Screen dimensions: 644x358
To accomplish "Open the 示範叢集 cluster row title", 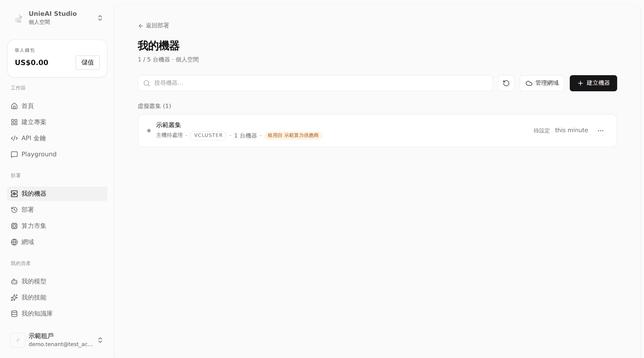I will click(x=168, y=125).
